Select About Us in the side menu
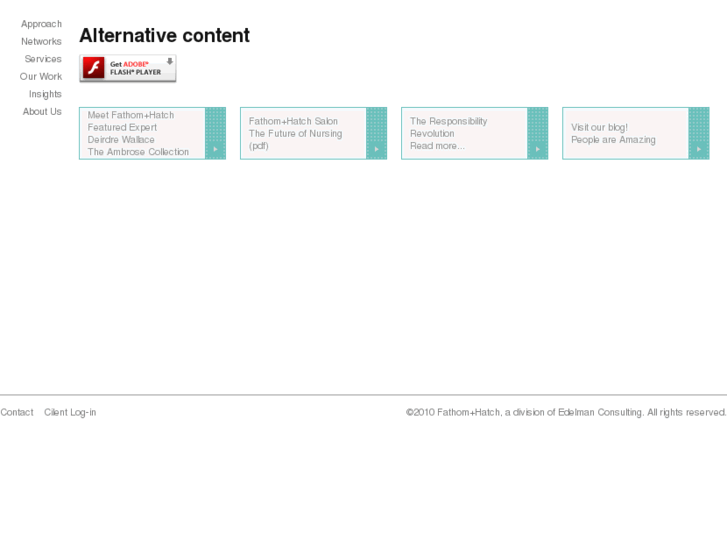The width and height of the screenshot is (727, 545). click(42, 111)
